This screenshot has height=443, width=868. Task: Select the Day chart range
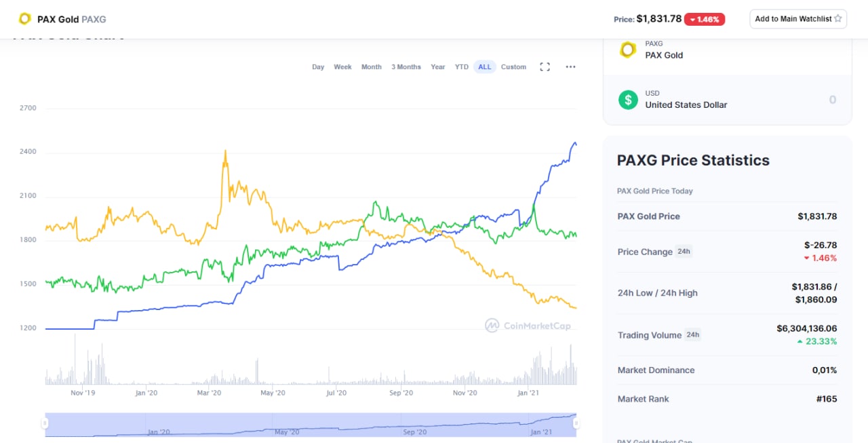click(318, 67)
